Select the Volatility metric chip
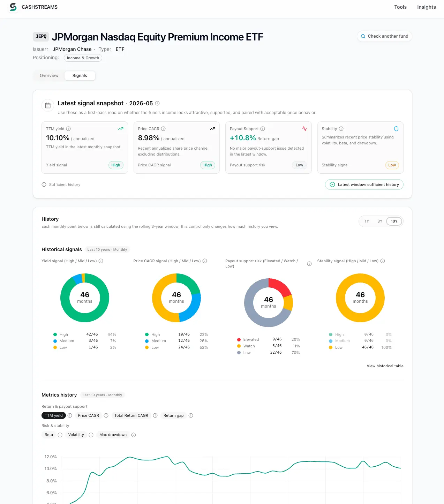Screen dimensions: 444x504 tap(76, 435)
